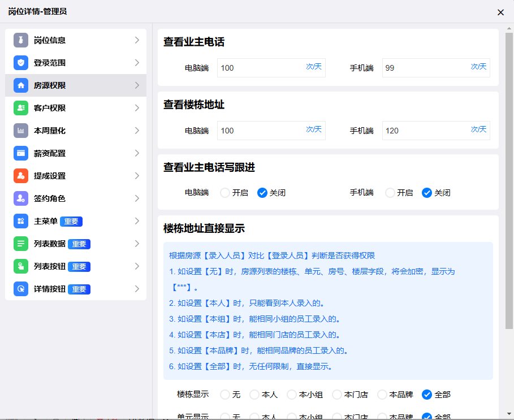Screen dimensions: 514x420
Task: Click the 岗位信息 tie icon
Action: (x=21, y=40)
